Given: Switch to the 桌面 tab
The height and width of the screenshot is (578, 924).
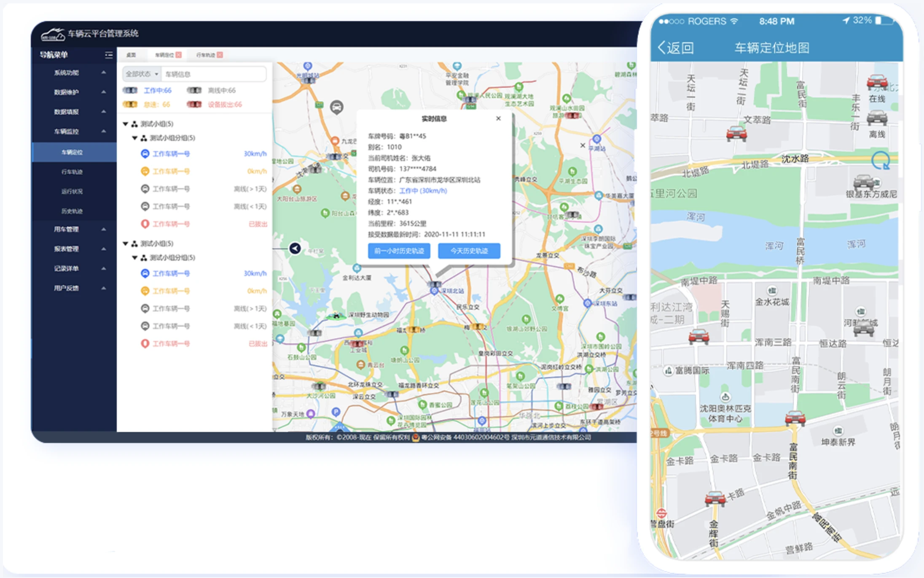Looking at the screenshot, I should click(x=131, y=55).
